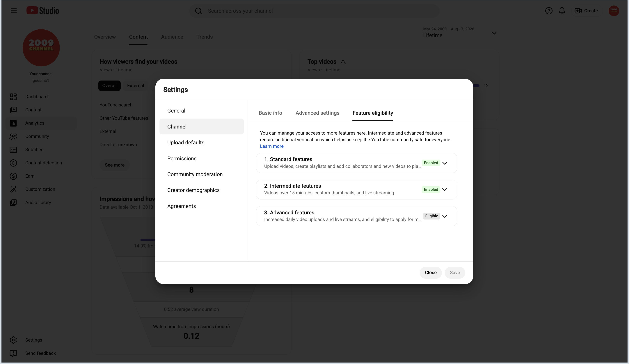The width and height of the screenshot is (629, 364).
Task: Click the Earn dollar icon
Action: coord(13,176)
